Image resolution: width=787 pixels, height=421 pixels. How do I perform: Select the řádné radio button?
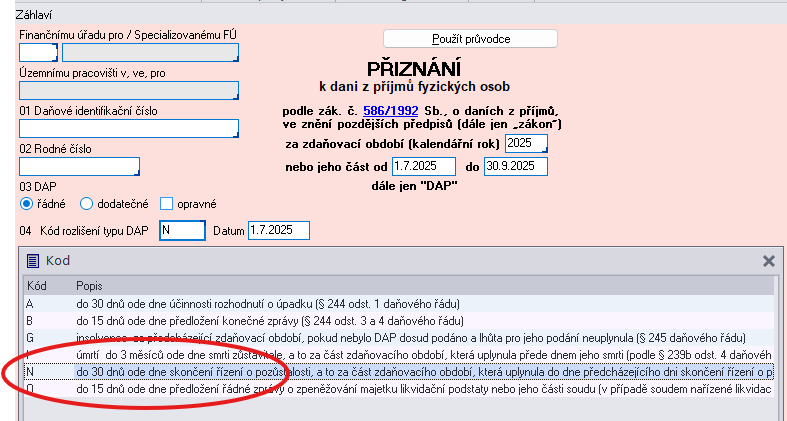pyautogui.click(x=27, y=204)
